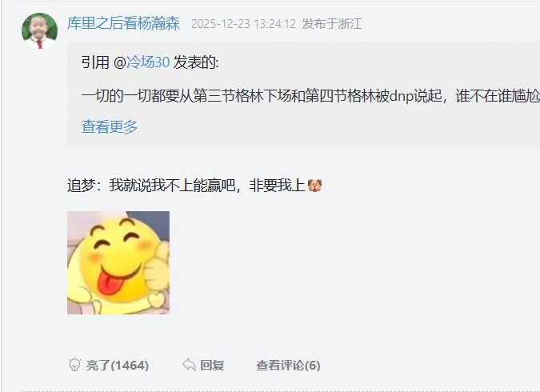Screen dimensions: 540x392
Task: Light up the post via 亮了(1464)
Action: [109, 365]
